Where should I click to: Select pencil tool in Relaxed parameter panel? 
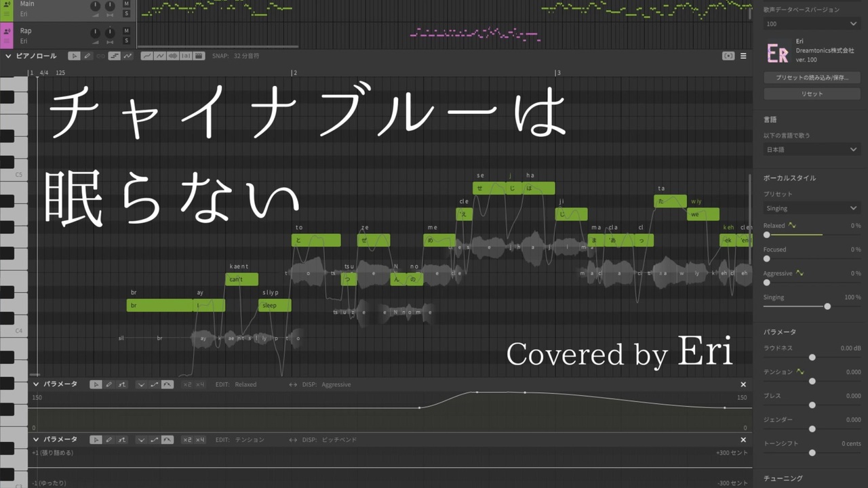[109, 384]
